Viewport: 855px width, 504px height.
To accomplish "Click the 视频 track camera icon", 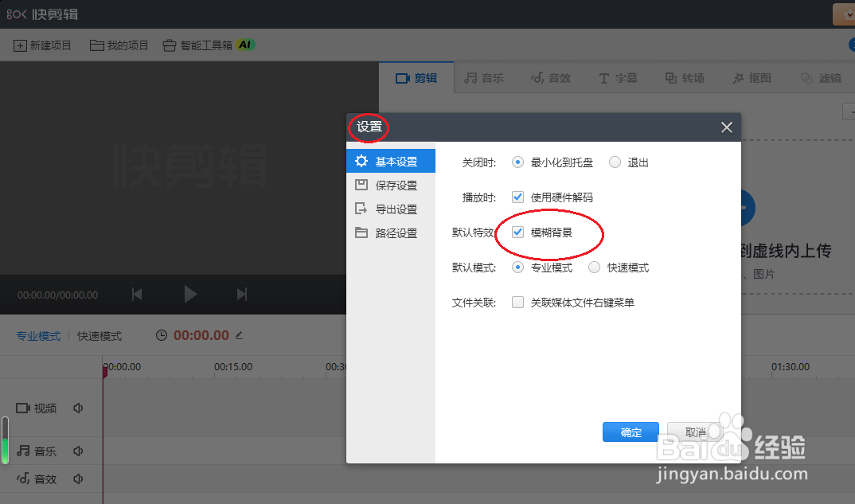I will [23, 408].
